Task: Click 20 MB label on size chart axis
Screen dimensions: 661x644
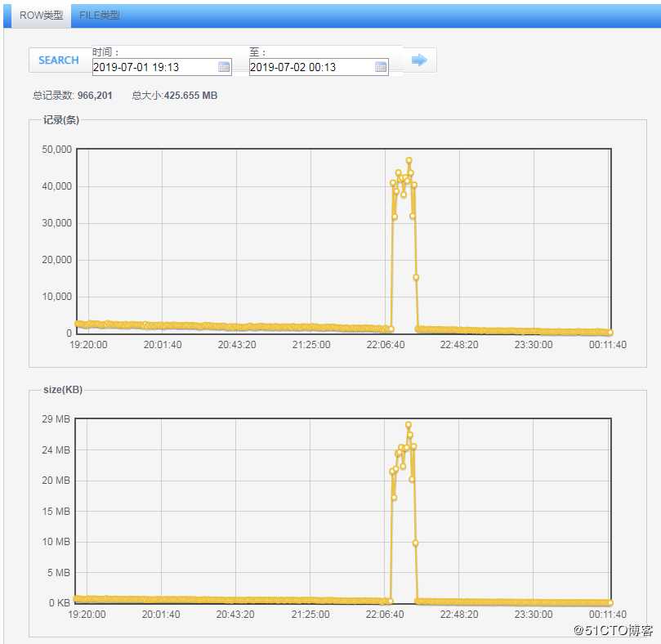Action: click(56, 481)
